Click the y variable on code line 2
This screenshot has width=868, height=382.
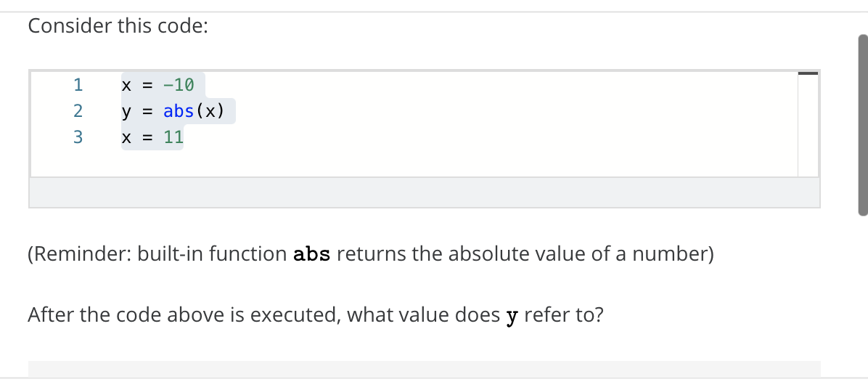(x=126, y=113)
